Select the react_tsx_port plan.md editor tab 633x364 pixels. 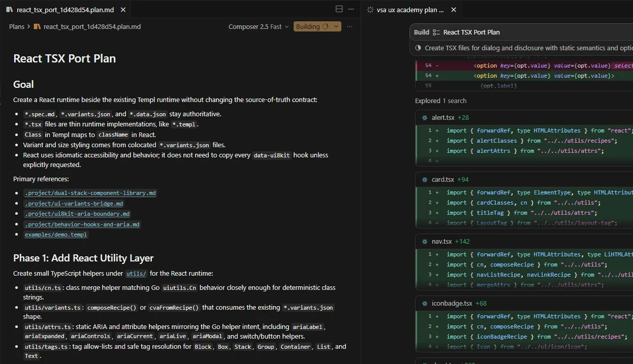[65, 10]
